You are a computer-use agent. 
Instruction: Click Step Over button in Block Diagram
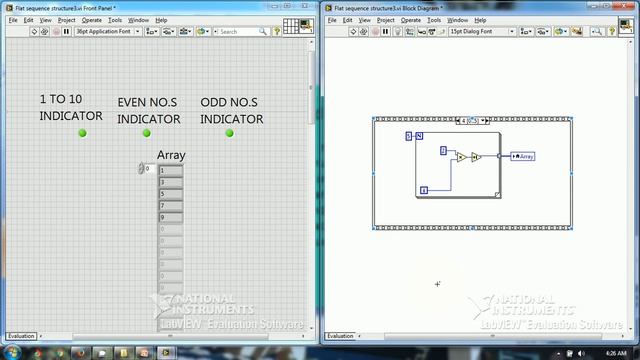(432, 31)
